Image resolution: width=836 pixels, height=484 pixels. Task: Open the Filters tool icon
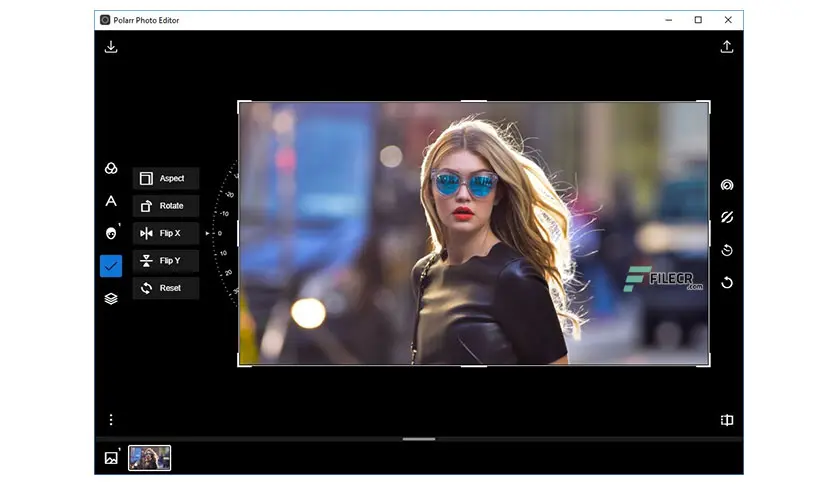[111, 168]
